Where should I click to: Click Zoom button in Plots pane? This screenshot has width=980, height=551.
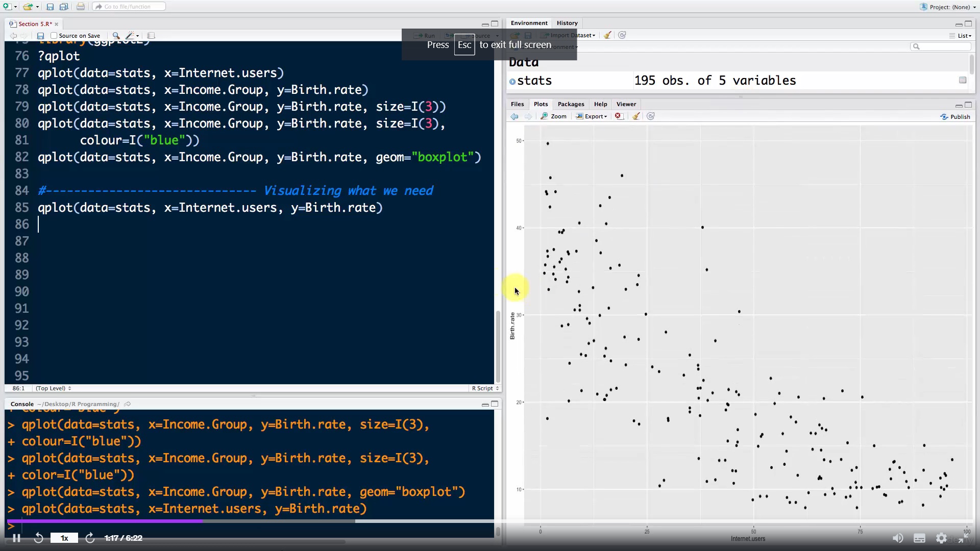[554, 116]
